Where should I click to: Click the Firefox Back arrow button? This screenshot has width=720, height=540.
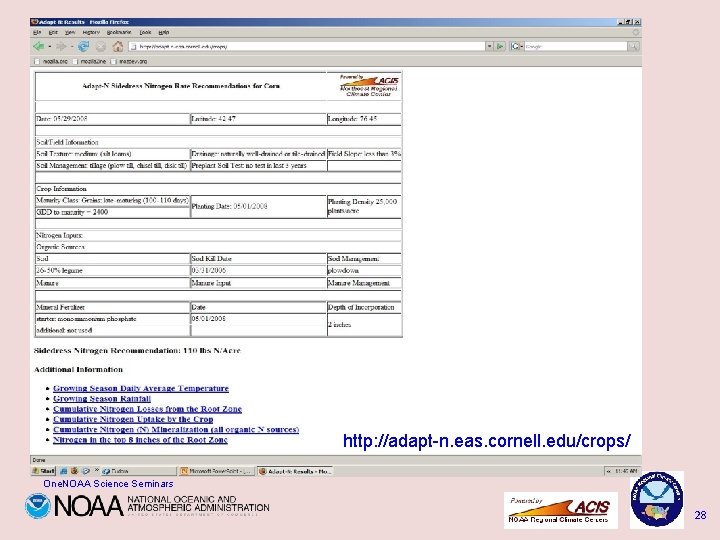(39, 46)
